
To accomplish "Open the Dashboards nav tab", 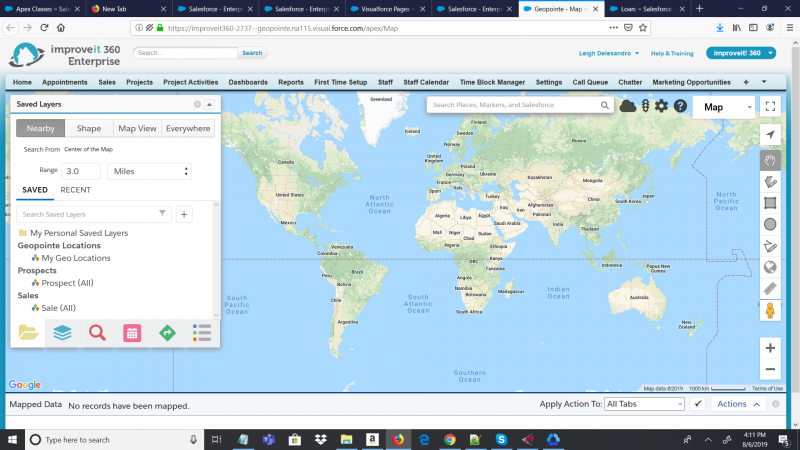I will click(248, 82).
